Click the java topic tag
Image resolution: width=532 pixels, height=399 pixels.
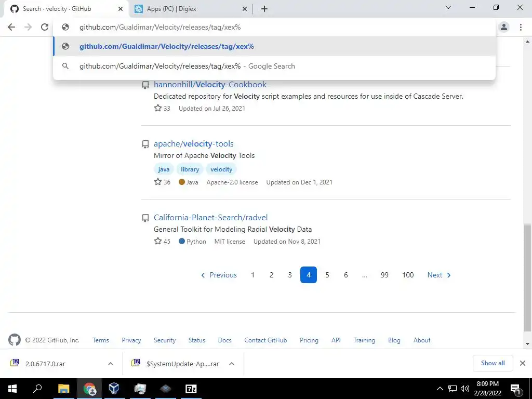pos(164,169)
